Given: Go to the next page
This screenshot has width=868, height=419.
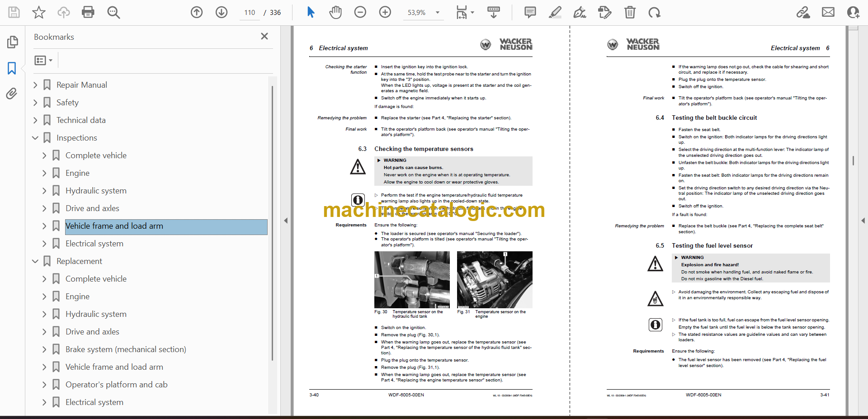Looking at the screenshot, I should 222,12.
